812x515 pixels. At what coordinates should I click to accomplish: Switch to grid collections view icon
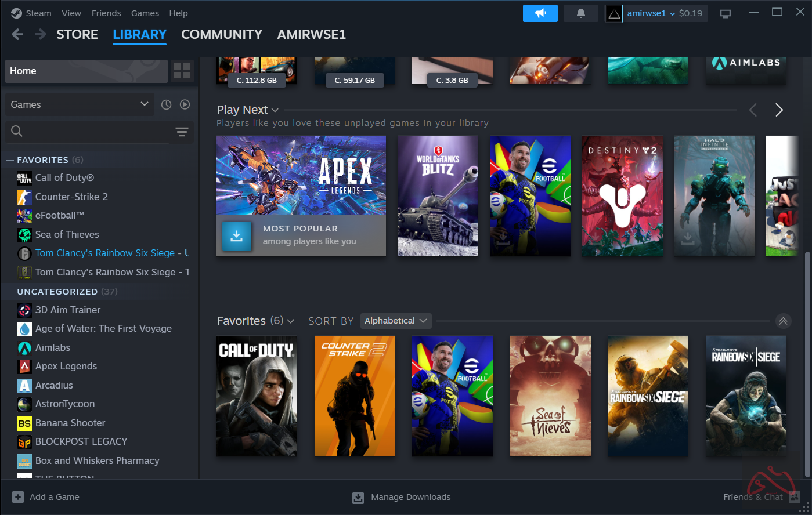182,71
